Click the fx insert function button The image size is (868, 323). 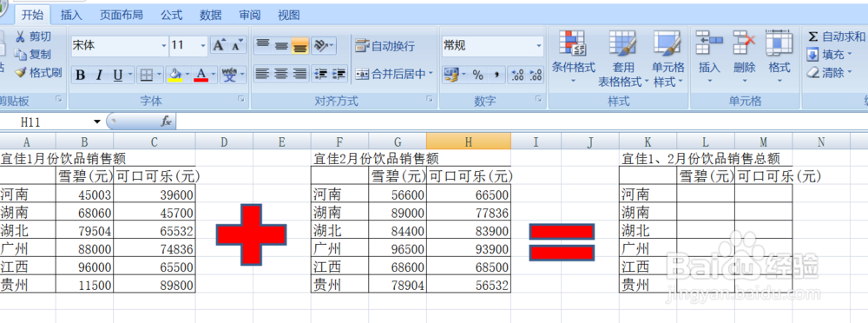coord(166,122)
